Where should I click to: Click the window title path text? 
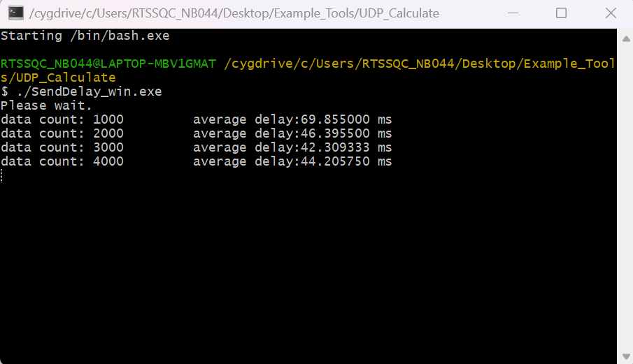coord(234,13)
